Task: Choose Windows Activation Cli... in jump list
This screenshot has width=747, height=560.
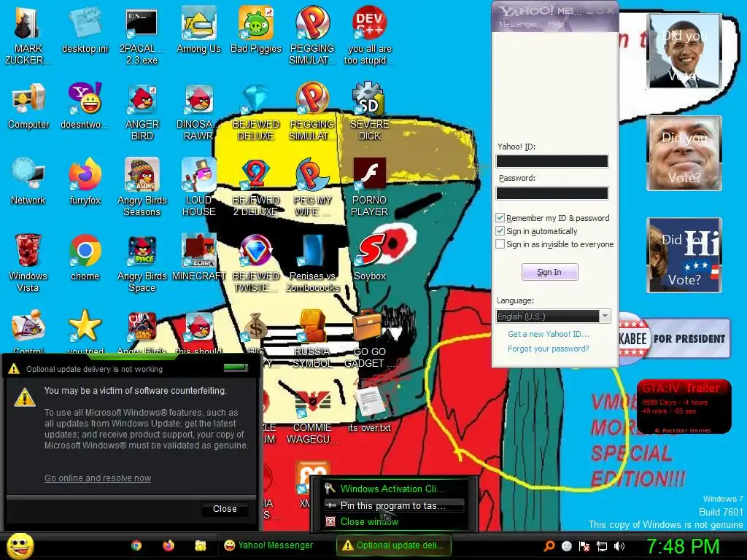Action: pyautogui.click(x=393, y=489)
